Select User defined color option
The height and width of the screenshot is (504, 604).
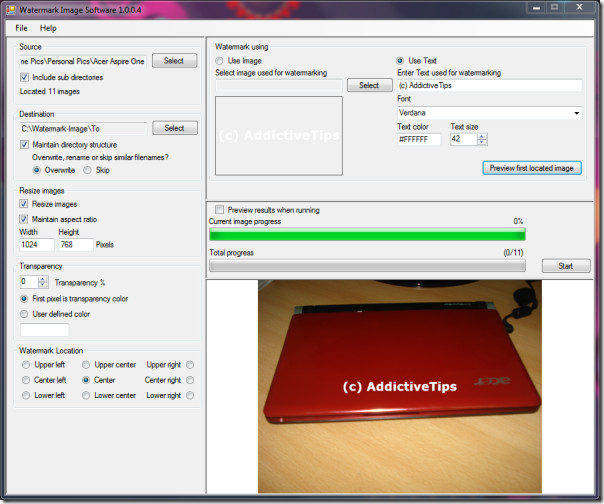(24, 314)
